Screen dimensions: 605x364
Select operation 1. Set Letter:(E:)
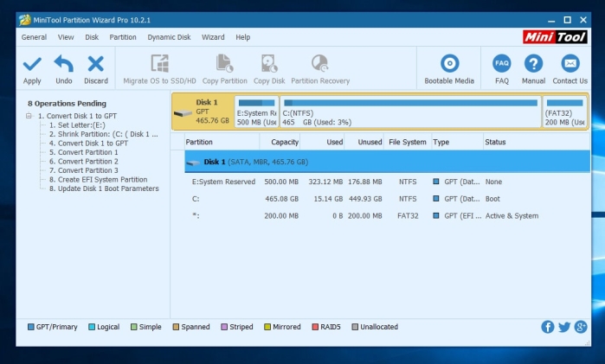(x=77, y=125)
